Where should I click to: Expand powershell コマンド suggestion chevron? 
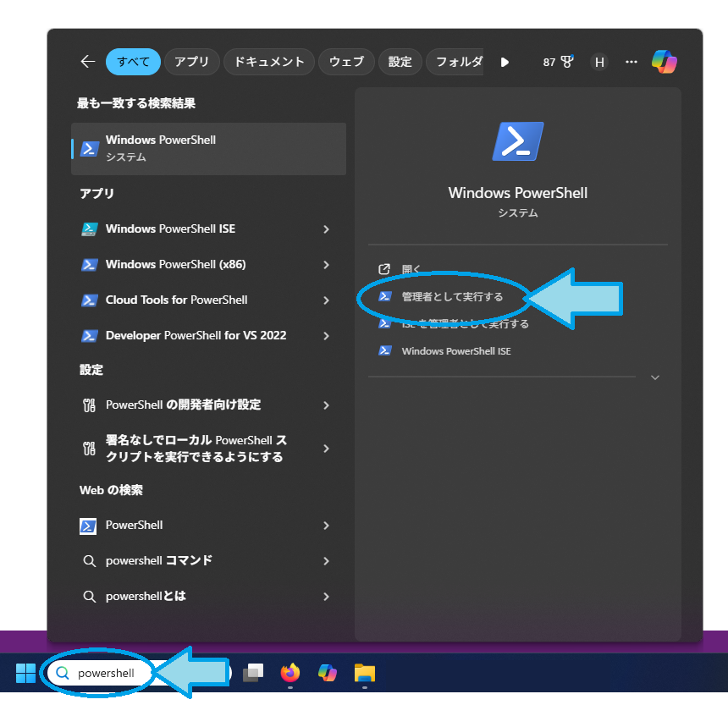pos(327,562)
